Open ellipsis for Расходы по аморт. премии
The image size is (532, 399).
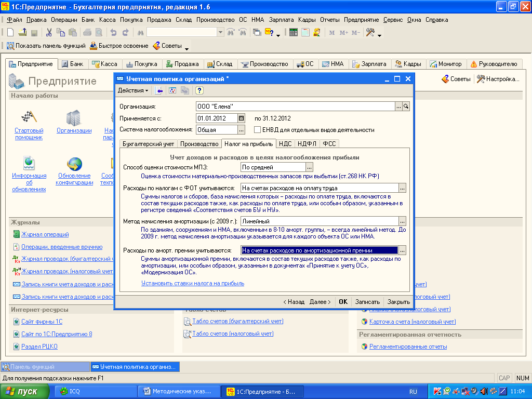pyautogui.click(x=402, y=251)
